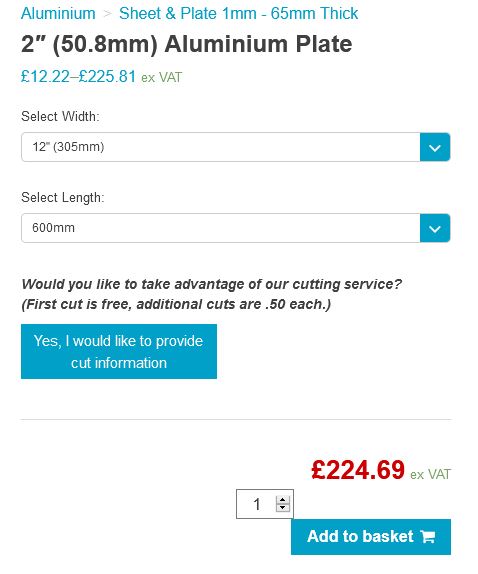
Task: Increase quantity with the up arrow
Action: click(282, 500)
